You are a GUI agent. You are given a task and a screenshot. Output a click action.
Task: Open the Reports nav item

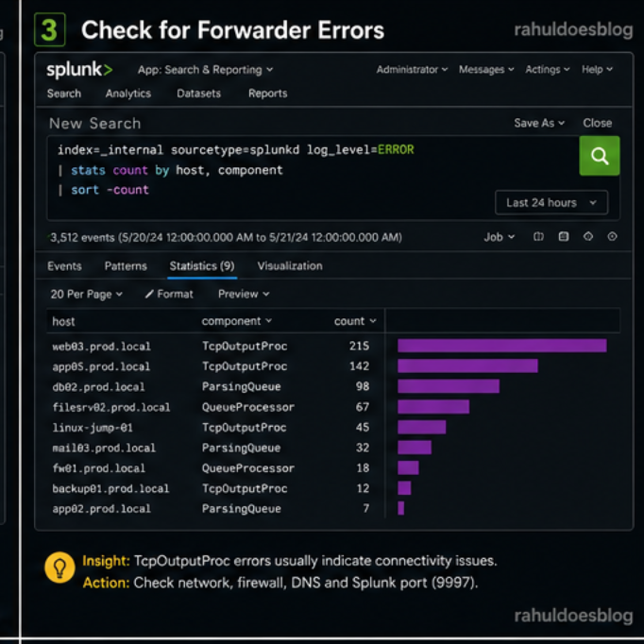pyautogui.click(x=268, y=93)
